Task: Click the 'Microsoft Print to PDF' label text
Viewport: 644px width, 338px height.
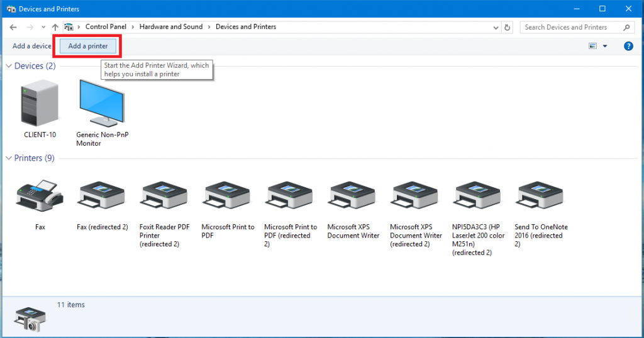Action: pos(228,231)
